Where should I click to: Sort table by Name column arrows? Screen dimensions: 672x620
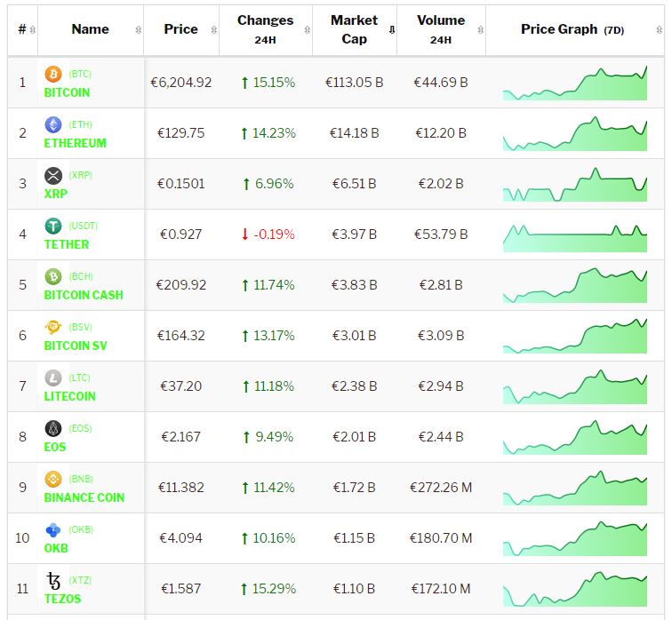[x=138, y=30]
